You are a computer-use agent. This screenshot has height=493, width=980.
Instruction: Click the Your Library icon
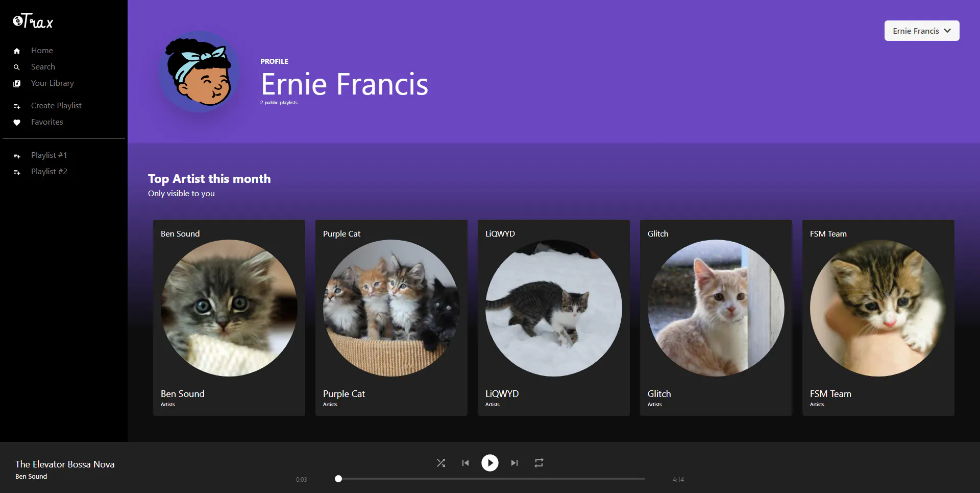click(x=17, y=83)
